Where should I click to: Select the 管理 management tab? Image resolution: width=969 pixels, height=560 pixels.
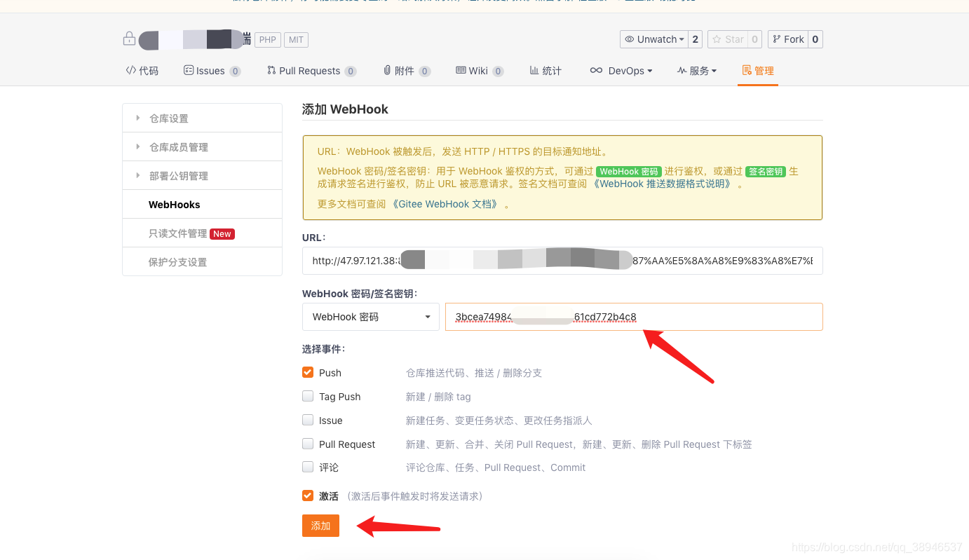point(758,71)
